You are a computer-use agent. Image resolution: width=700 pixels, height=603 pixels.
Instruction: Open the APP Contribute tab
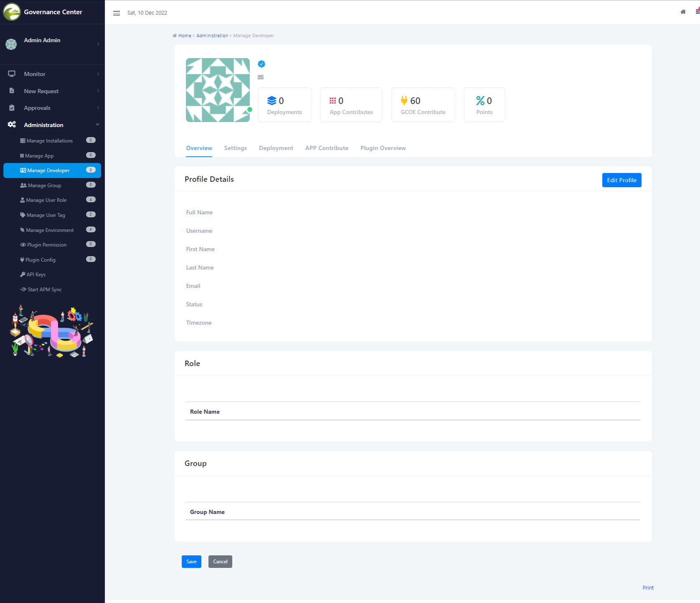[x=327, y=148]
